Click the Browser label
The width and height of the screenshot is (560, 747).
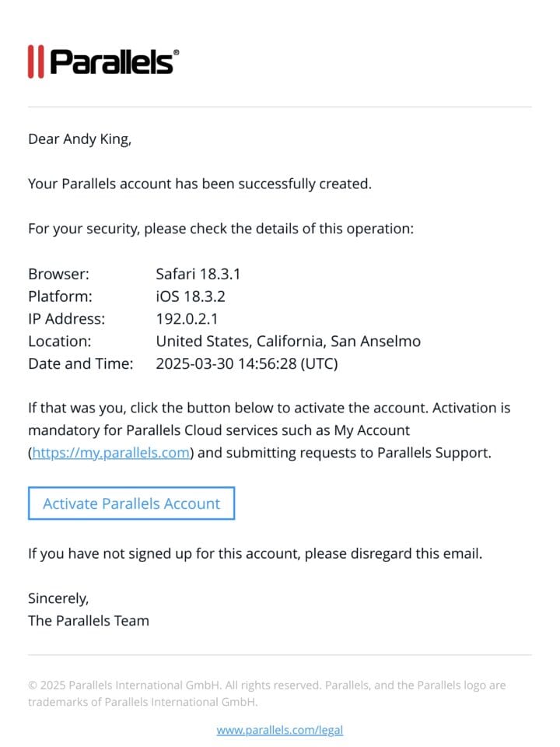(x=58, y=274)
